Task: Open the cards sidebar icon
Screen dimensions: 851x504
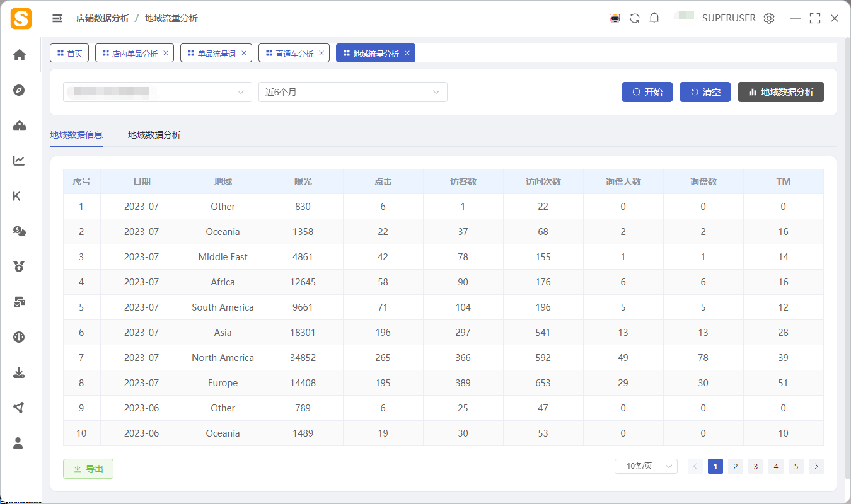Action: coord(20,302)
